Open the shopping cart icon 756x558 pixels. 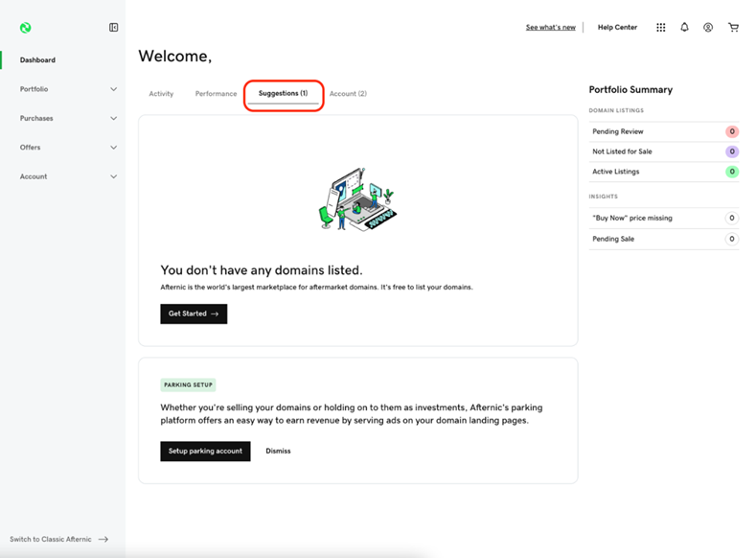pos(733,28)
